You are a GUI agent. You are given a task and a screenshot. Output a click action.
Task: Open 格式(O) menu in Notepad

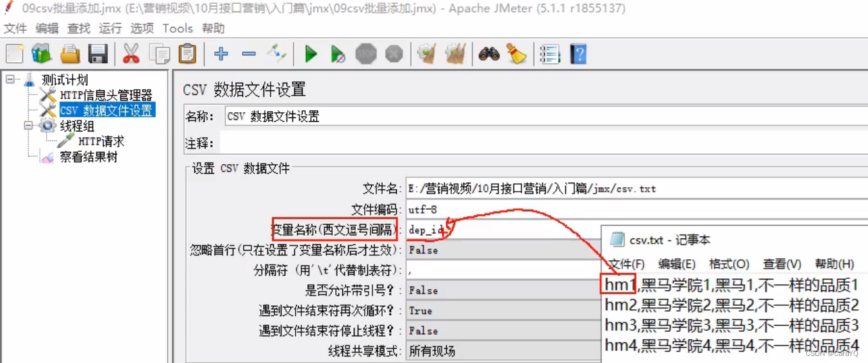[x=730, y=264]
